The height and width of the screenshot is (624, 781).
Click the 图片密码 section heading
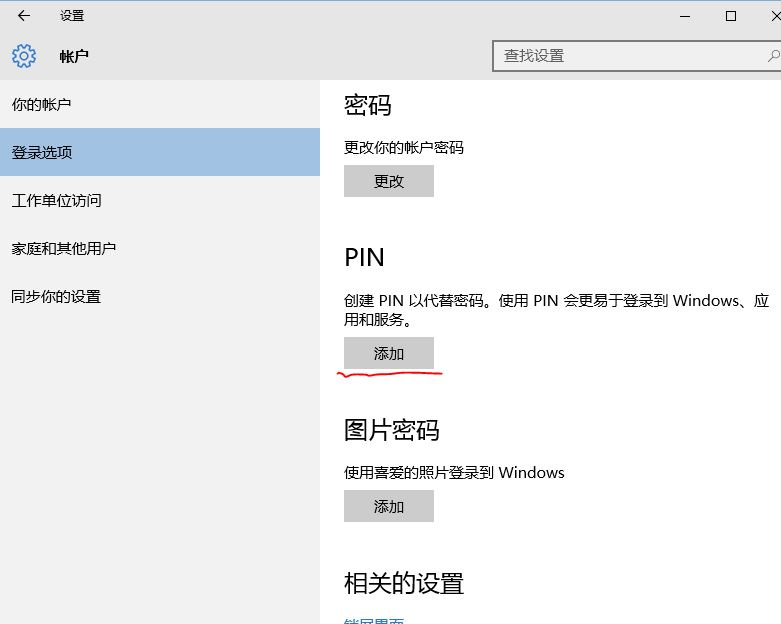pyautogui.click(x=391, y=431)
